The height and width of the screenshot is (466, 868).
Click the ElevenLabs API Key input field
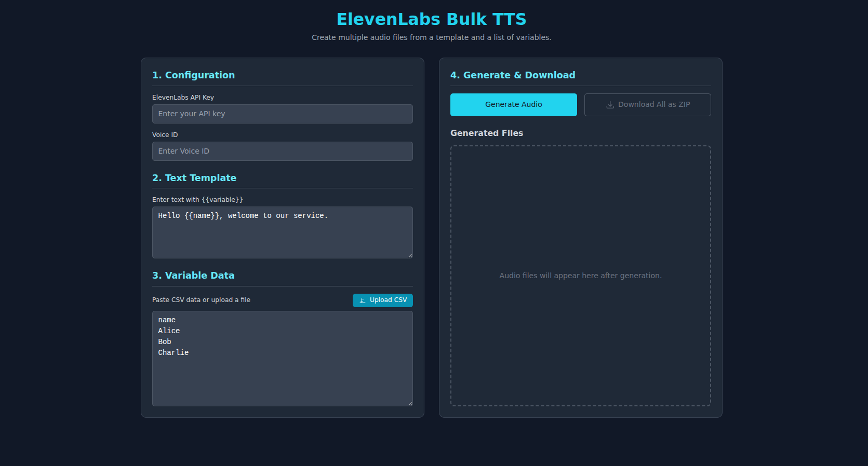click(x=282, y=114)
